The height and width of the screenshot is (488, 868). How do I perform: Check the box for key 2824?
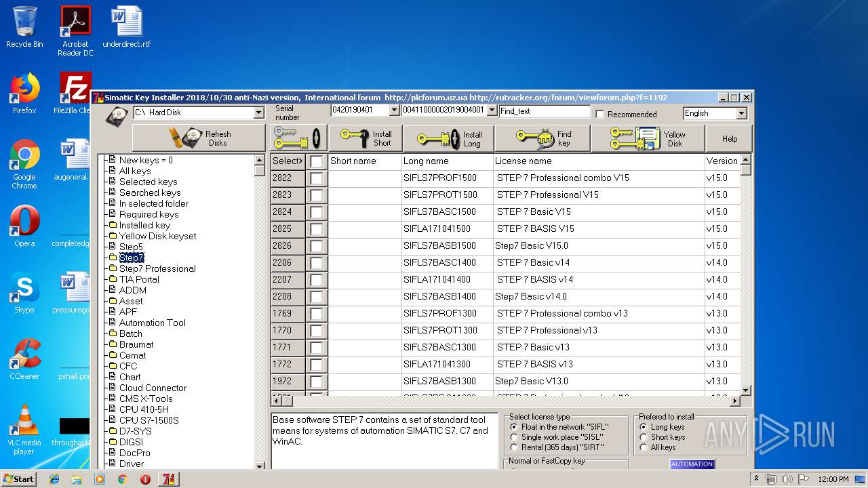coord(316,212)
